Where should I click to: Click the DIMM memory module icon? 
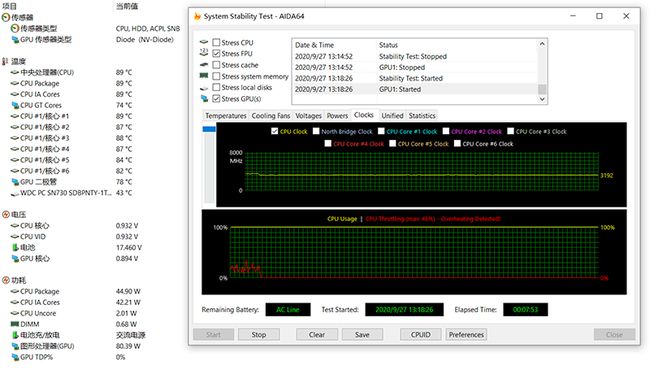15,324
